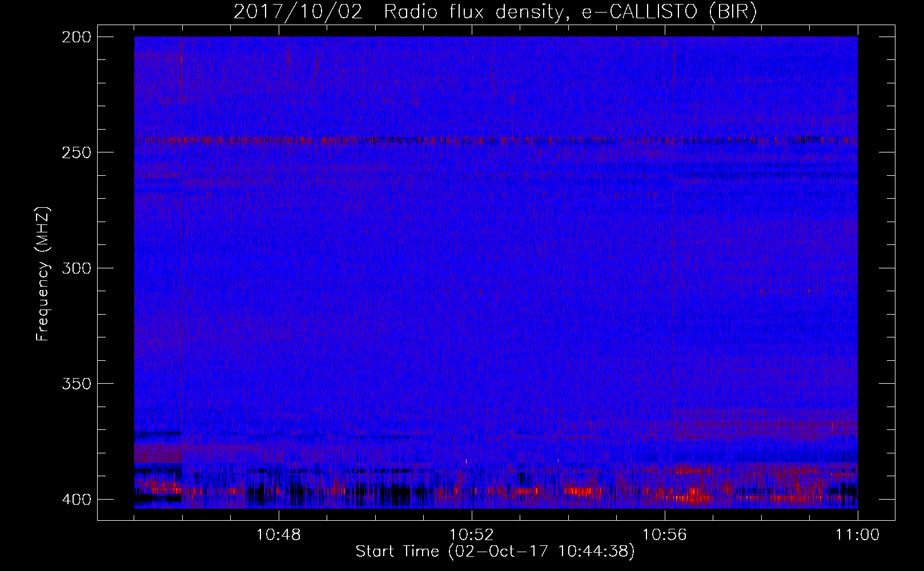
Task: Click the bright red burst near 10:54 at 397 MHz
Action: (582, 490)
